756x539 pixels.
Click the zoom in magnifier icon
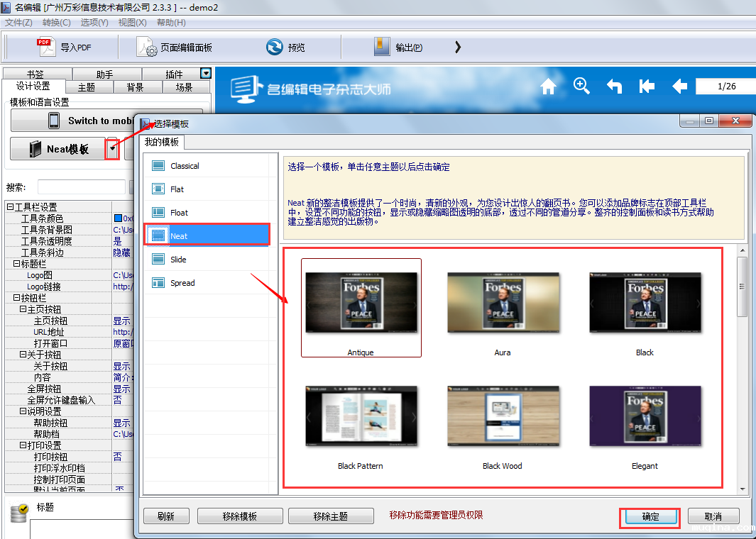(581, 86)
